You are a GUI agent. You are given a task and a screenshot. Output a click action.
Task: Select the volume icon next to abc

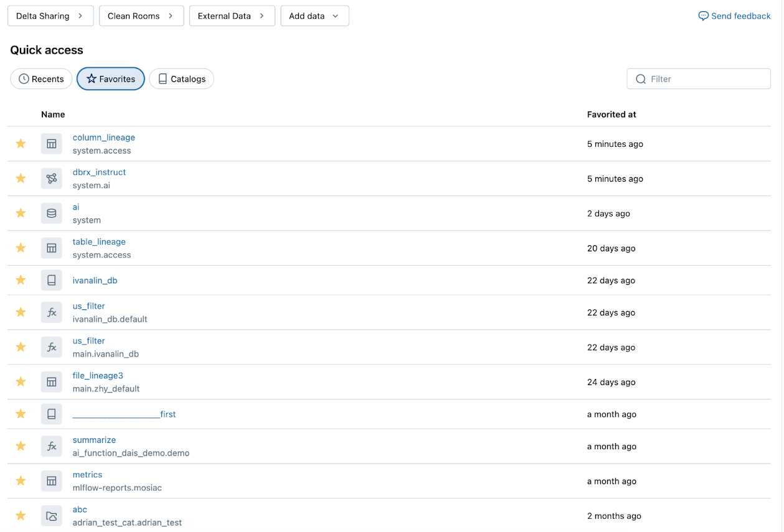(52, 516)
